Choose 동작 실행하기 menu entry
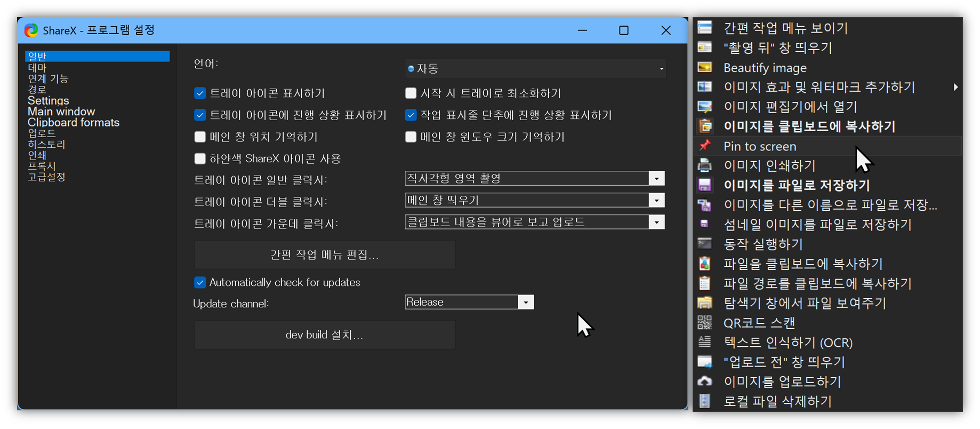 point(828,244)
